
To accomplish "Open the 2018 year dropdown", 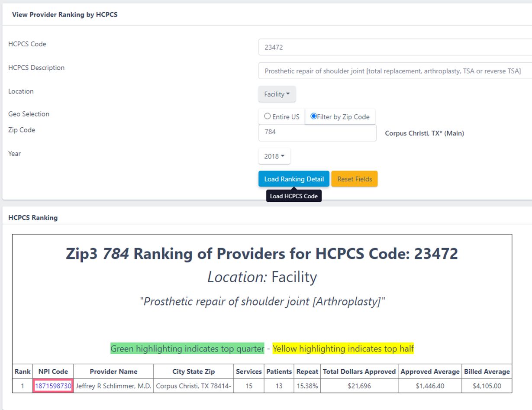I will coord(274,156).
